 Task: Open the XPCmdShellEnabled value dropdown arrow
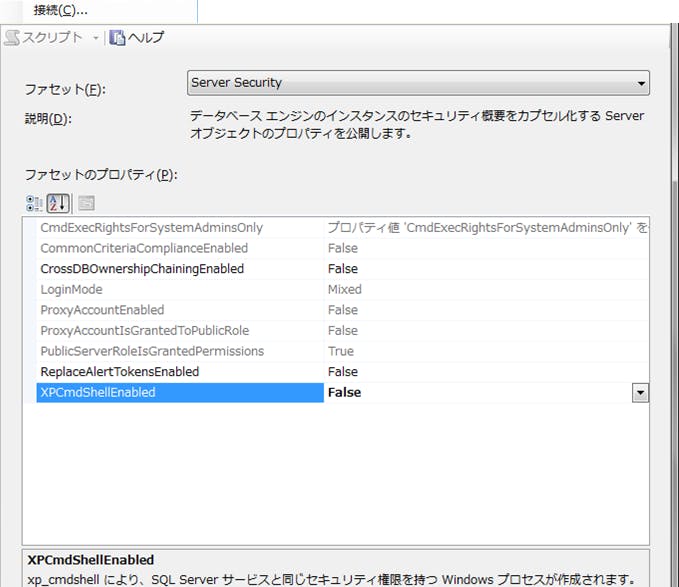click(x=640, y=393)
